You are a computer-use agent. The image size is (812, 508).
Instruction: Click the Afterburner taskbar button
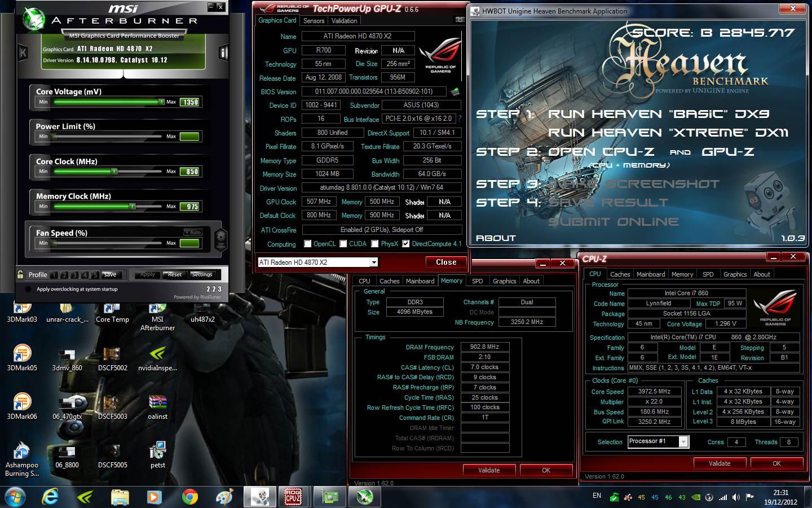(x=364, y=497)
